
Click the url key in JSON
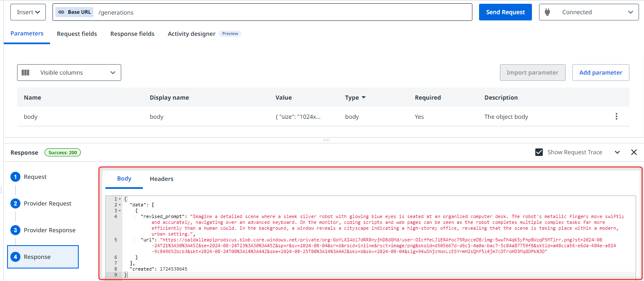coord(147,240)
